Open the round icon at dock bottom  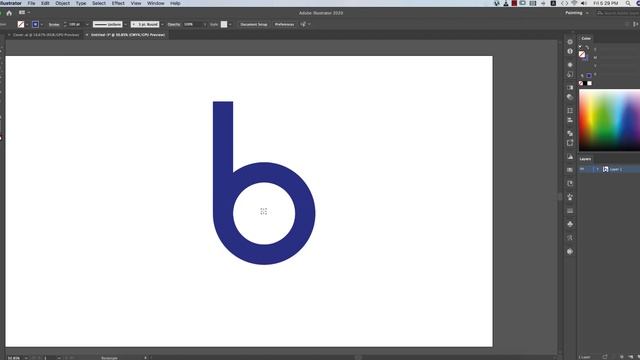click(570, 251)
